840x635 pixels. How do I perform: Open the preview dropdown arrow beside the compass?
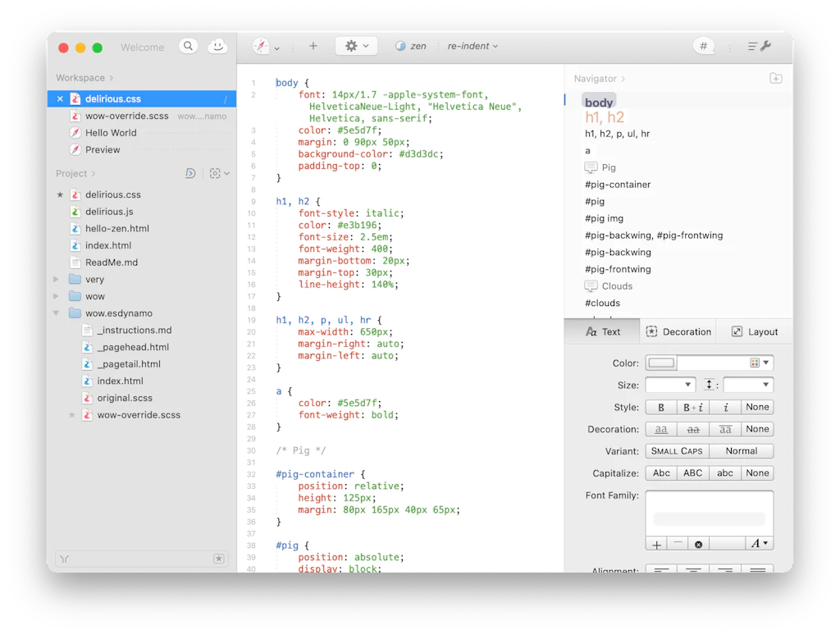[277, 48]
